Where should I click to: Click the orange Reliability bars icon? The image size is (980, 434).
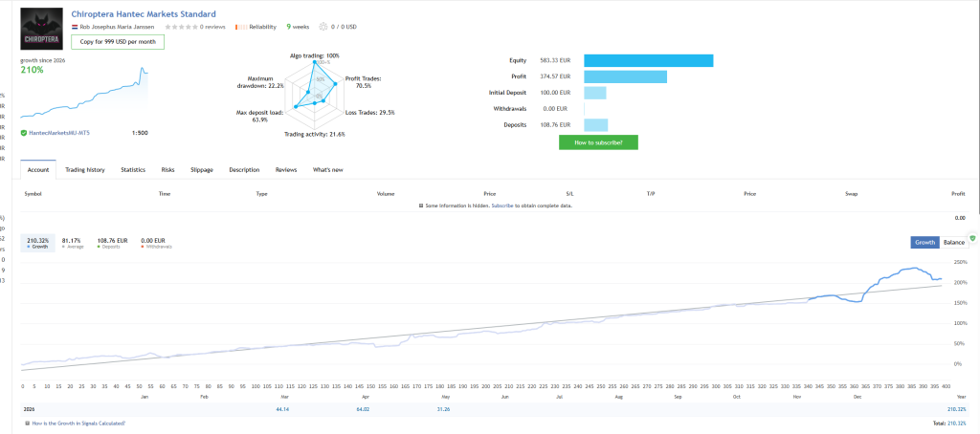pyautogui.click(x=241, y=27)
